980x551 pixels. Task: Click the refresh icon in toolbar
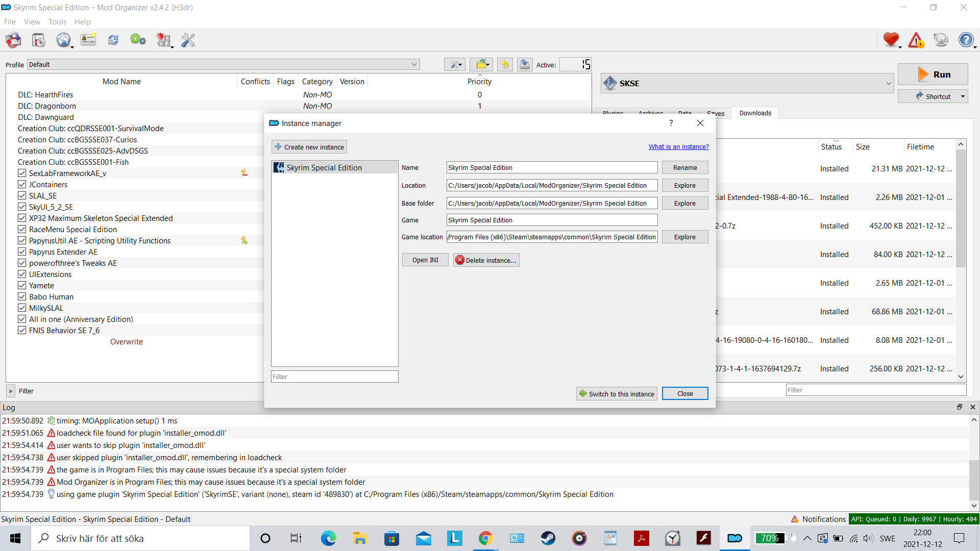click(113, 40)
